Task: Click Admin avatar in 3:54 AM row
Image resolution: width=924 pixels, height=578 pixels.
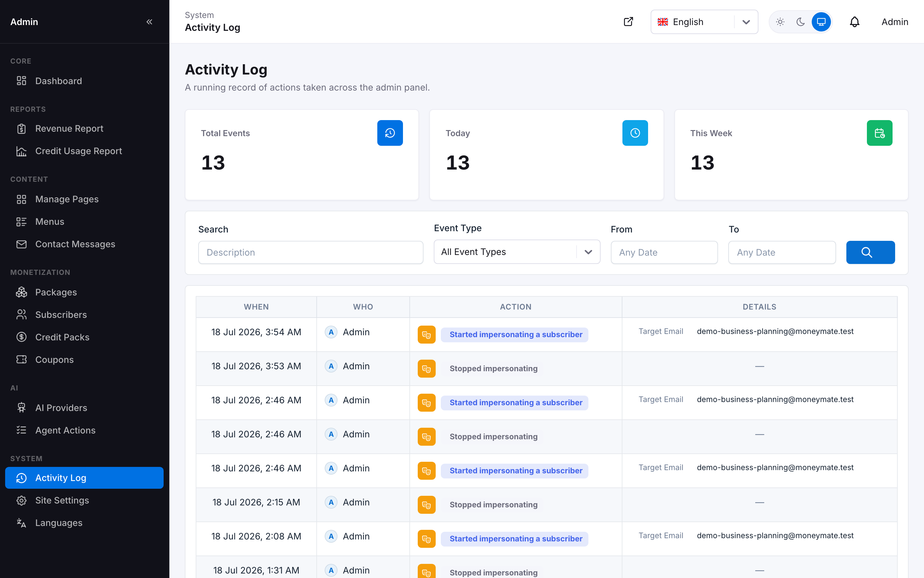Action: 331,332
